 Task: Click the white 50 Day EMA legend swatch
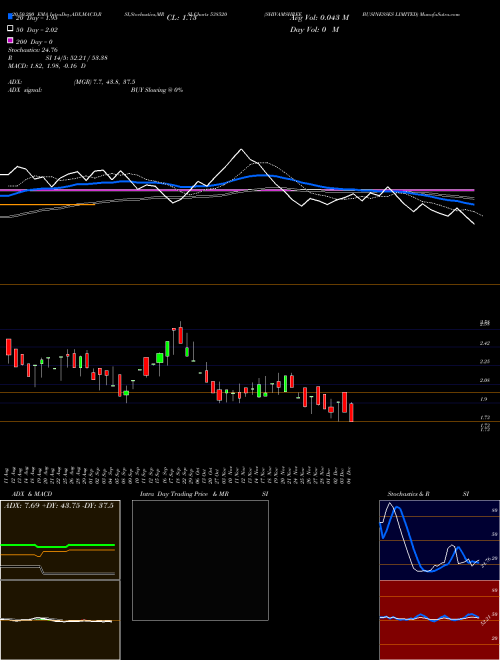[x=10, y=29]
